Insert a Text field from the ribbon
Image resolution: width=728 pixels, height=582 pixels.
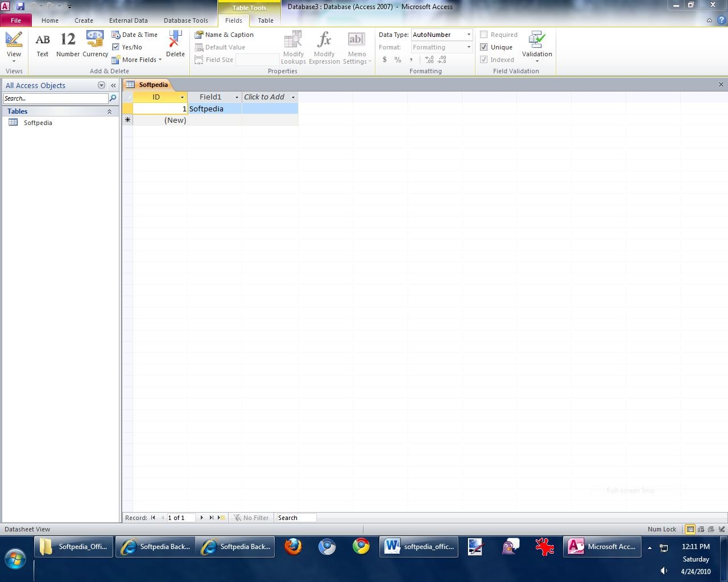point(43,45)
